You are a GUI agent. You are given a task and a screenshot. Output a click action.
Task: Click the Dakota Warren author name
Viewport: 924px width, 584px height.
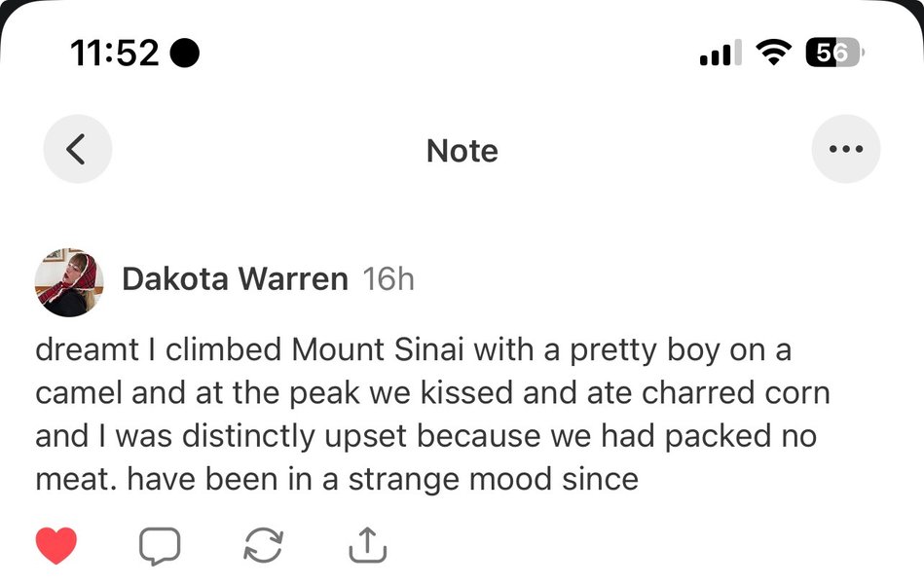tap(234, 280)
